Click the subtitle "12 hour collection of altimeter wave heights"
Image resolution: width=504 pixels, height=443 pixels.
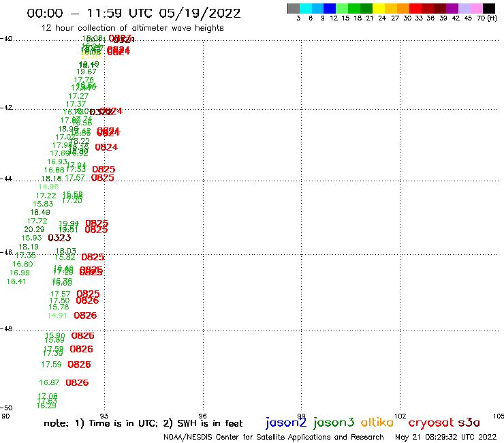[x=132, y=28]
